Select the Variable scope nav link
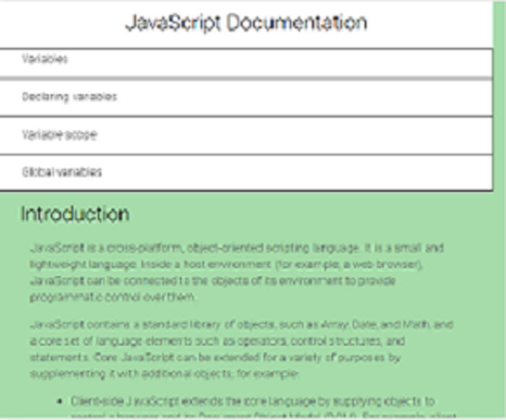The image size is (506, 420). point(246,135)
